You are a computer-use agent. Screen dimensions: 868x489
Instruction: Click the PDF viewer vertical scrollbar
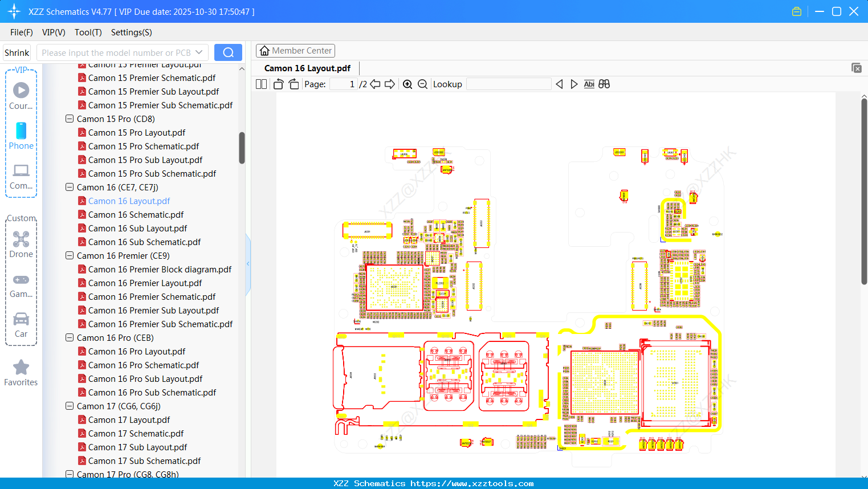tap(864, 191)
